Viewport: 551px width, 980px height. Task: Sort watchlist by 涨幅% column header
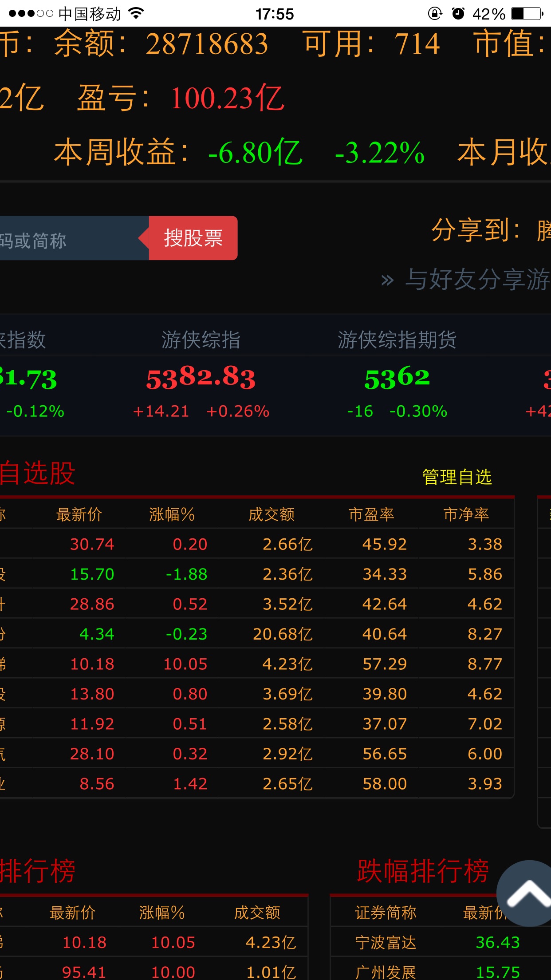(x=172, y=514)
